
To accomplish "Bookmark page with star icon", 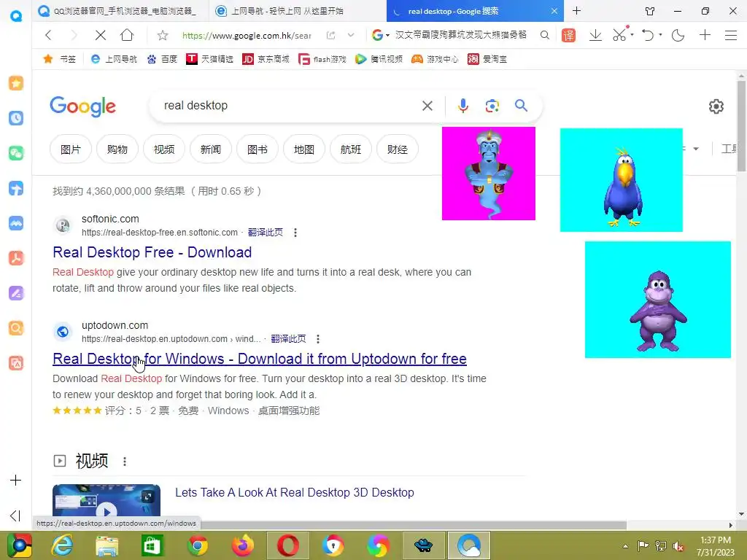I will point(163,35).
